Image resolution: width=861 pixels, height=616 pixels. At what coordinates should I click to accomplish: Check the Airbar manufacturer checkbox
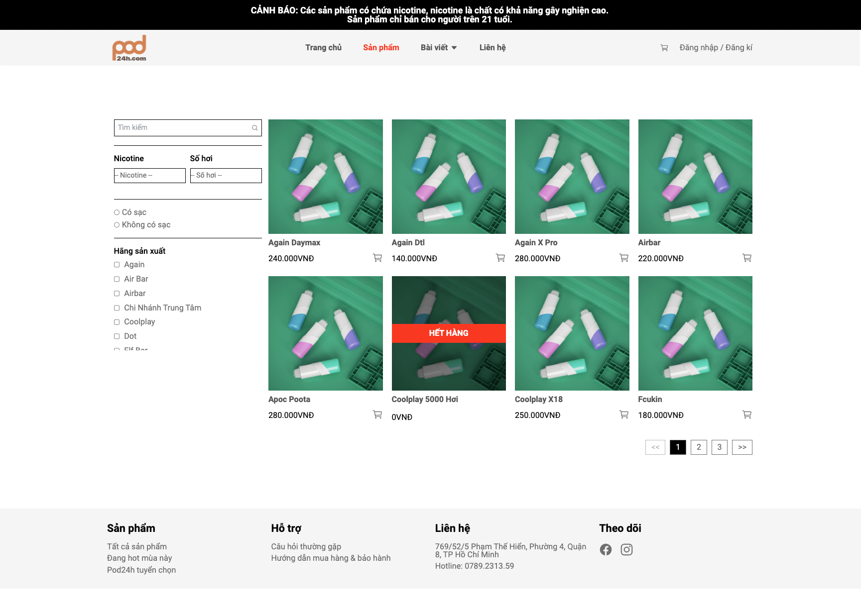[x=117, y=294]
